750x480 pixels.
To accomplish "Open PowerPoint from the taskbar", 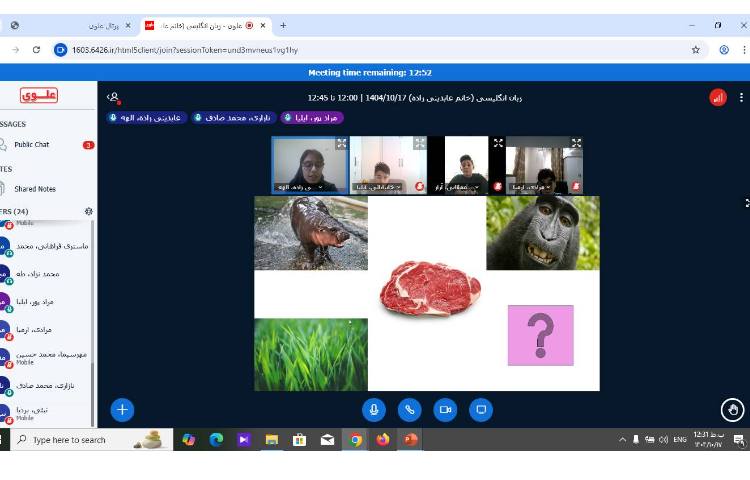I will (x=410, y=439).
